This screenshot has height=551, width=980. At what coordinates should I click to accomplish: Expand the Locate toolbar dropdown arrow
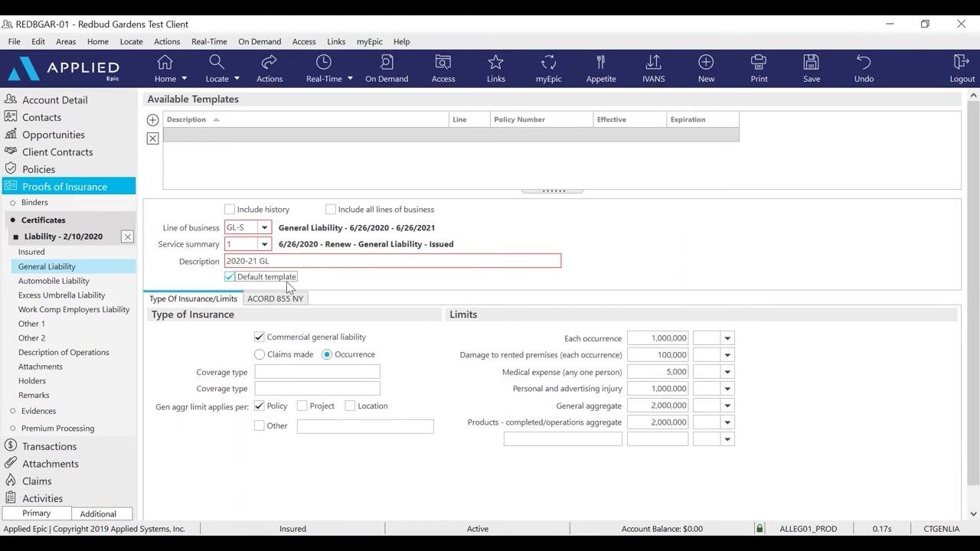237,79
